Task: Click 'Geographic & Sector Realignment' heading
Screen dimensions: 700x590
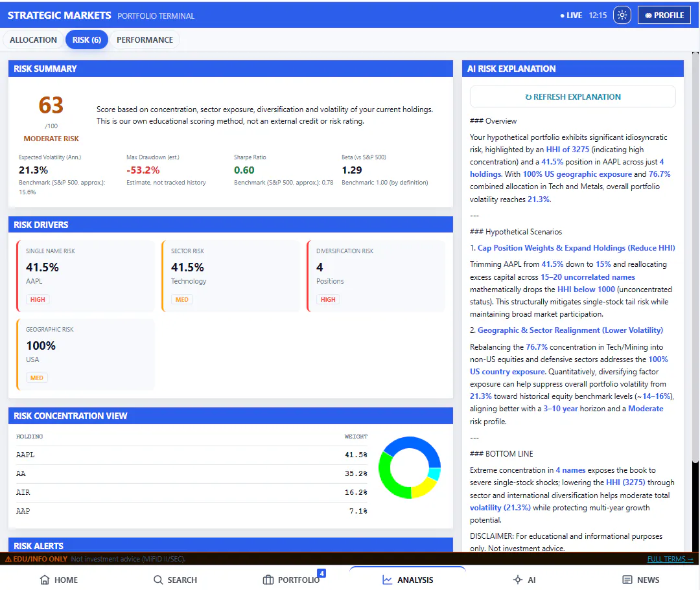Action: (570, 330)
